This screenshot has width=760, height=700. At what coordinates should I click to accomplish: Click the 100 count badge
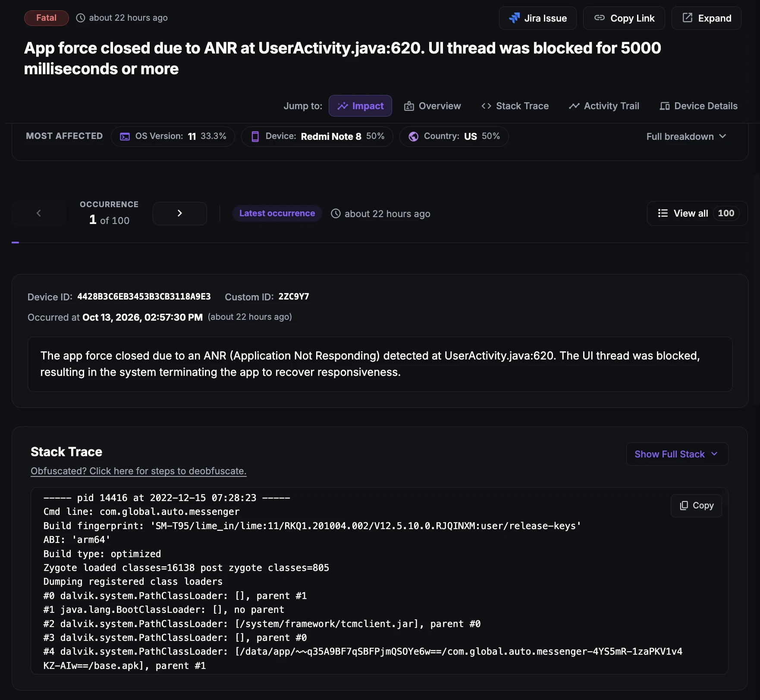[726, 213]
